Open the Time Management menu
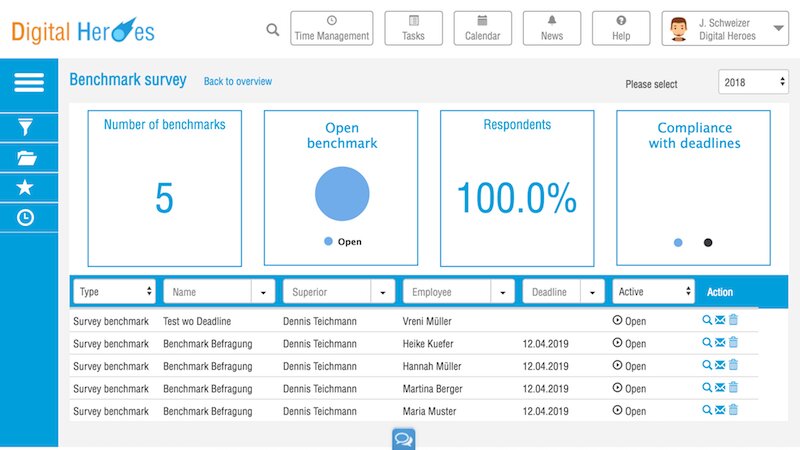800x450 pixels. tap(331, 29)
